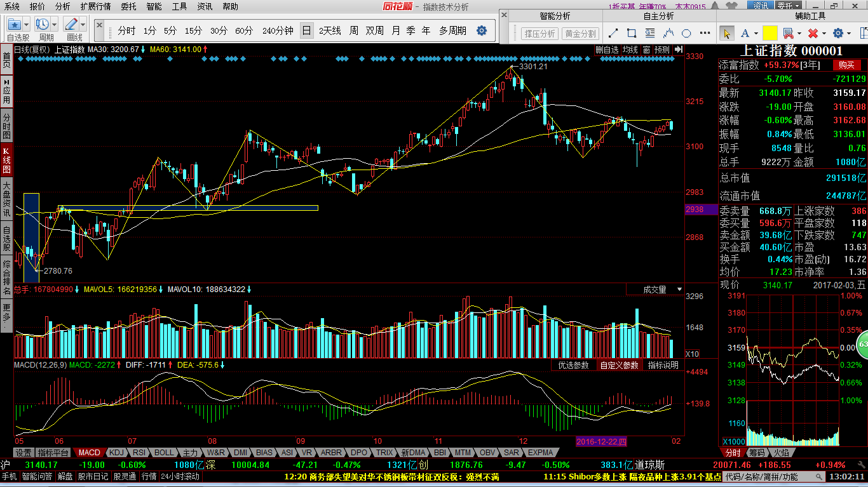
Task: Open the 首页 sidebar item
Action: coord(6,60)
